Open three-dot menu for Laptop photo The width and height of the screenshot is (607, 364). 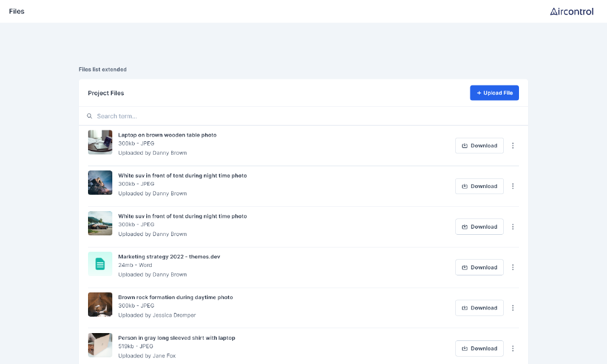pyautogui.click(x=513, y=146)
